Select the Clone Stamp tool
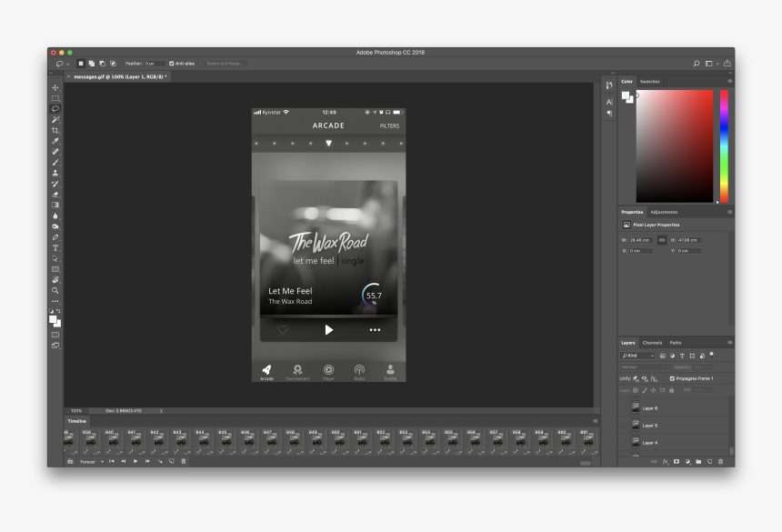 pos(55,173)
